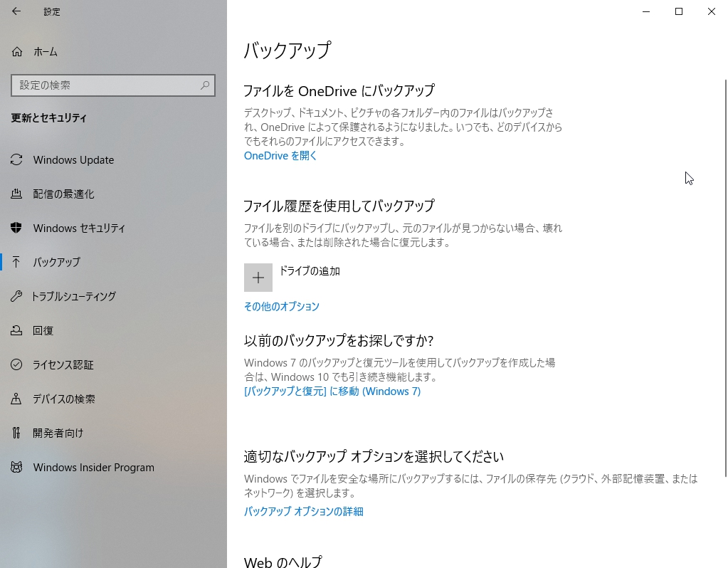Click the back arrow at top left
Viewport: 728px width, 568px height.
pos(16,11)
